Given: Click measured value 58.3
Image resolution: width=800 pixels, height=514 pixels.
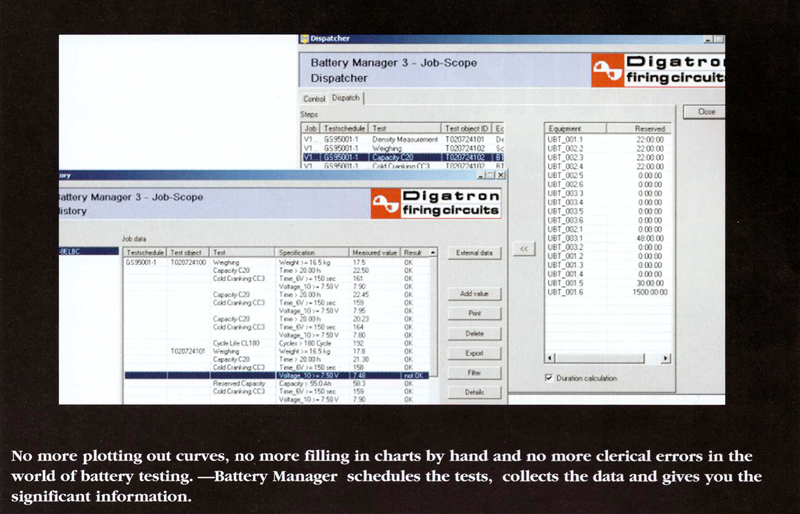Looking at the screenshot, I should click(359, 383).
